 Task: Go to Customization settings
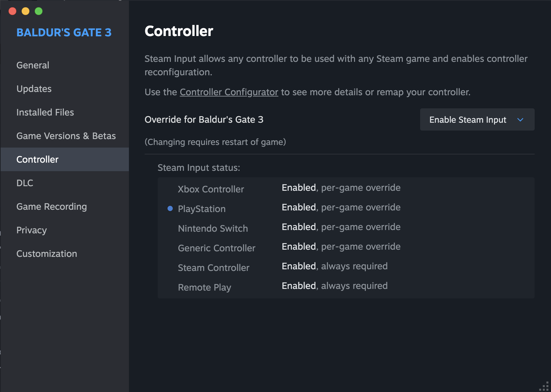tap(47, 254)
